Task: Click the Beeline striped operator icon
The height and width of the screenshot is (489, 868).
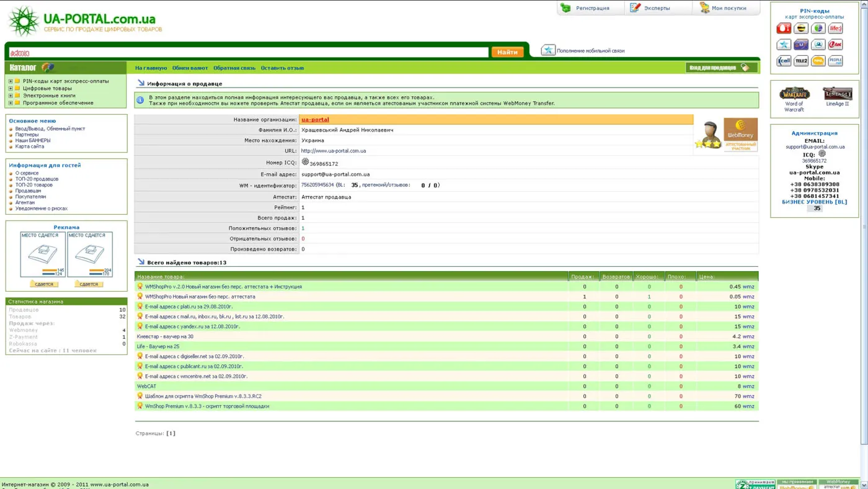Action: 801,29
